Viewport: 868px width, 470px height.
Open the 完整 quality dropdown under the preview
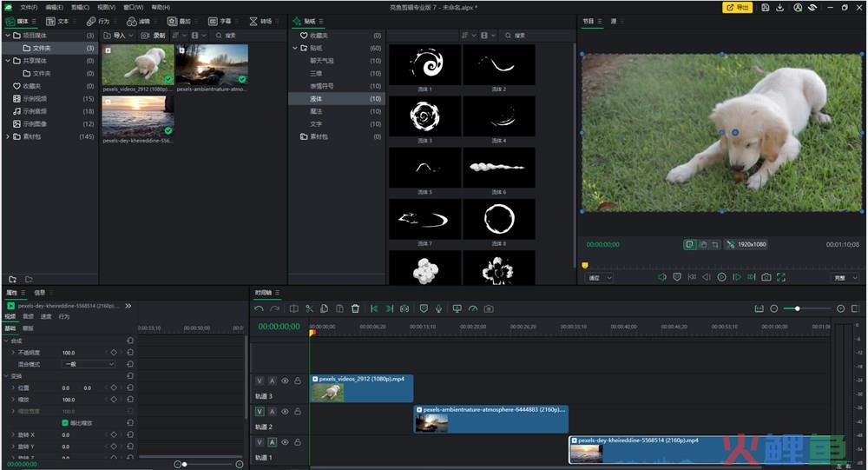click(845, 278)
